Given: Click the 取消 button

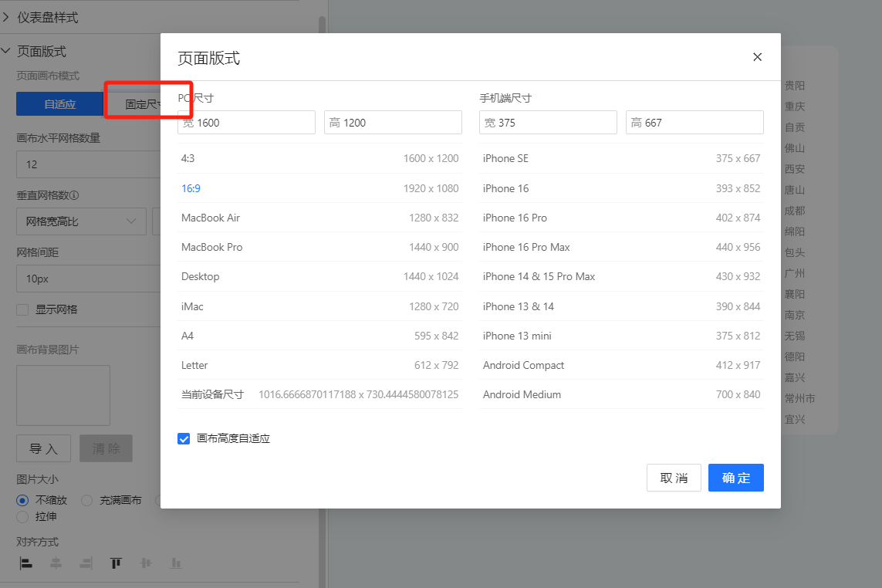Looking at the screenshot, I should pyautogui.click(x=674, y=478).
